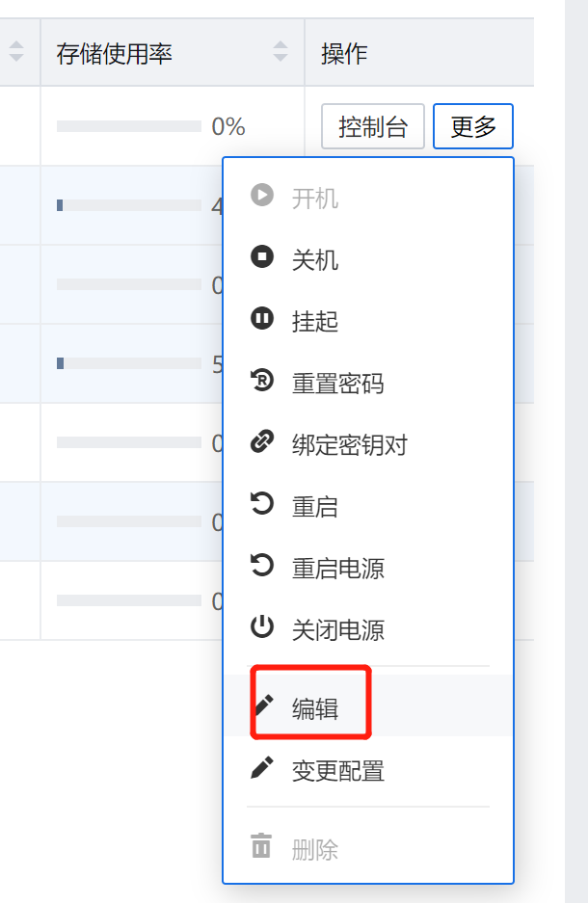Screen dimensions: 588x904
Task: Select 关机 from the menu
Action: pos(315,260)
